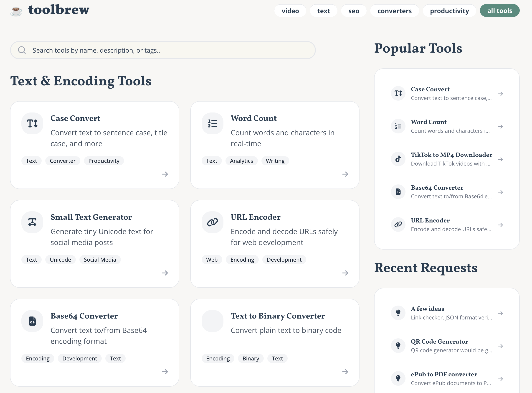This screenshot has width=532, height=393.
Task: Click Analytics tag on Word Count card
Action: (241, 161)
